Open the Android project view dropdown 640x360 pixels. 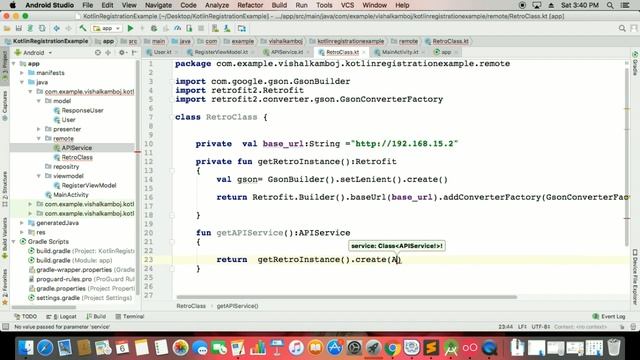[34, 53]
